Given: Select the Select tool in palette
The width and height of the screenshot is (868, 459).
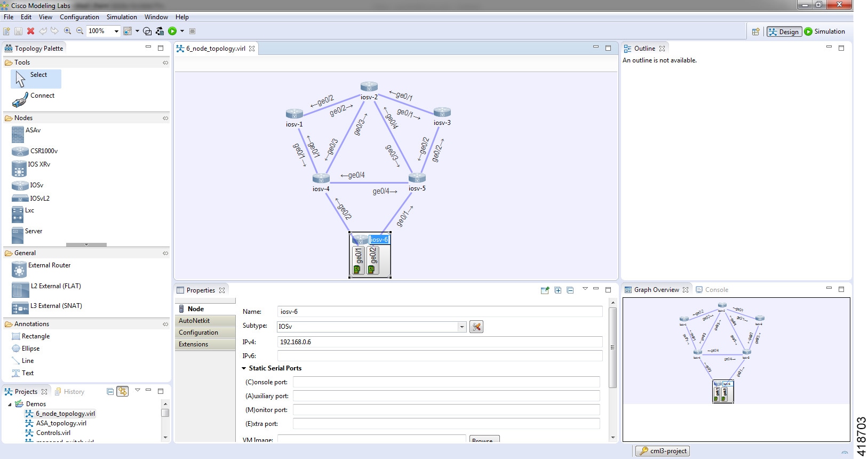Looking at the screenshot, I should point(36,79).
